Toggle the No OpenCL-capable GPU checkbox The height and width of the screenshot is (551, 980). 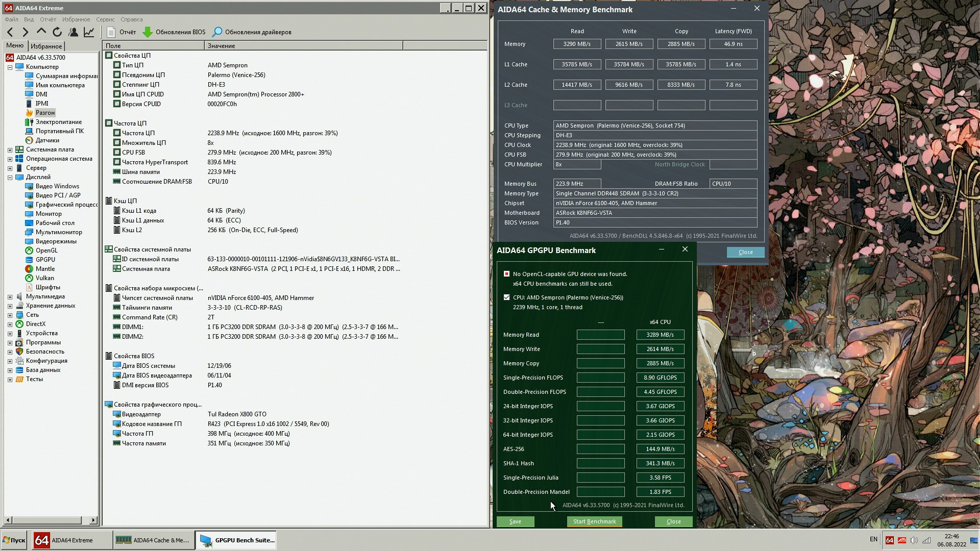tap(506, 274)
